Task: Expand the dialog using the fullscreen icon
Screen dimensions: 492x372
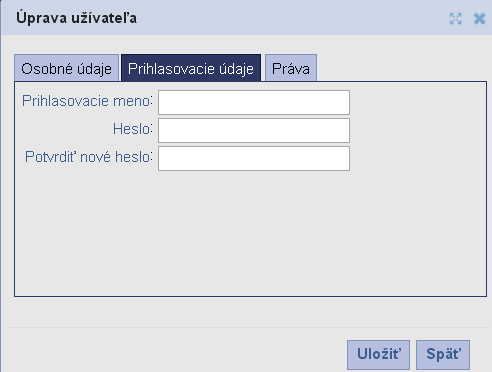Action: coord(455,19)
